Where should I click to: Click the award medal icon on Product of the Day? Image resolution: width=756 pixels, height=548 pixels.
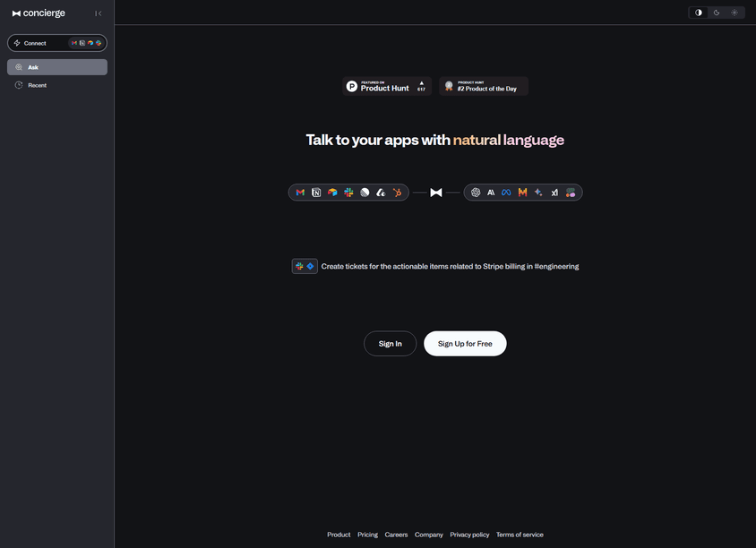coord(449,86)
